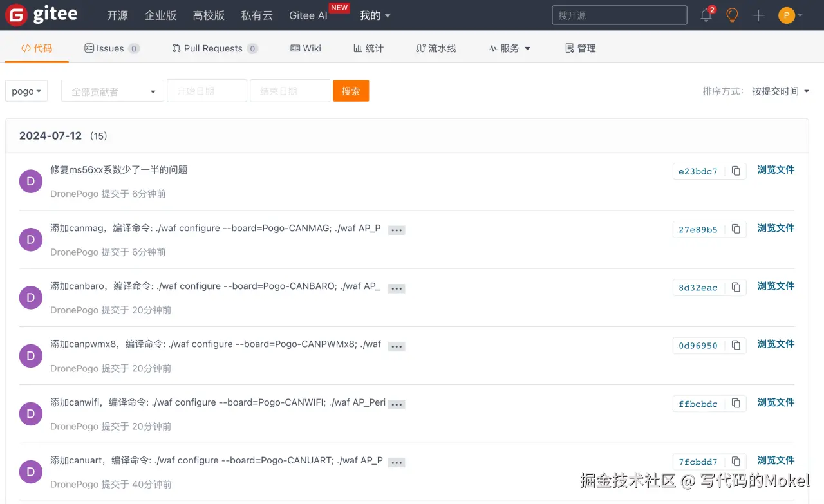Browse files for commit 27e89b5
Image resolution: width=824 pixels, height=504 pixels.
776,228
